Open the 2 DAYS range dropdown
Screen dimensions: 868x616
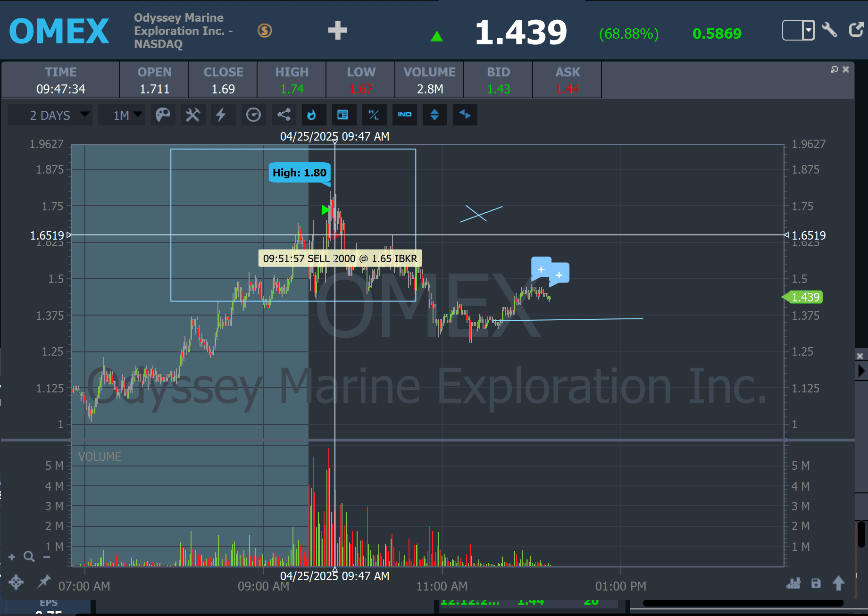click(50, 115)
